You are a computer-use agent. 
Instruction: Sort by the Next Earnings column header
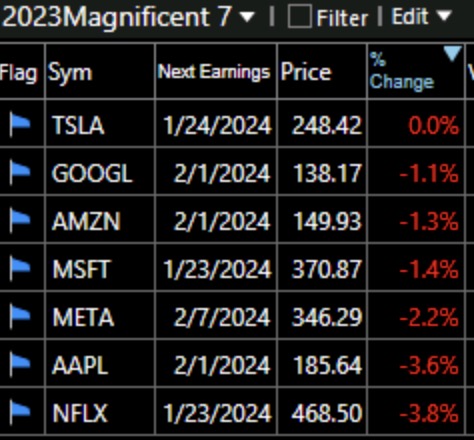[x=216, y=71]
